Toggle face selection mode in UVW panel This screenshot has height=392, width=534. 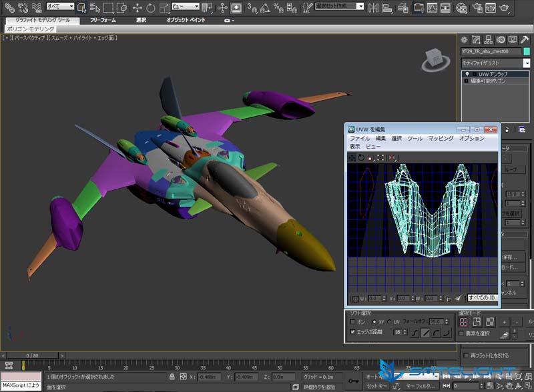click(490, 322)
